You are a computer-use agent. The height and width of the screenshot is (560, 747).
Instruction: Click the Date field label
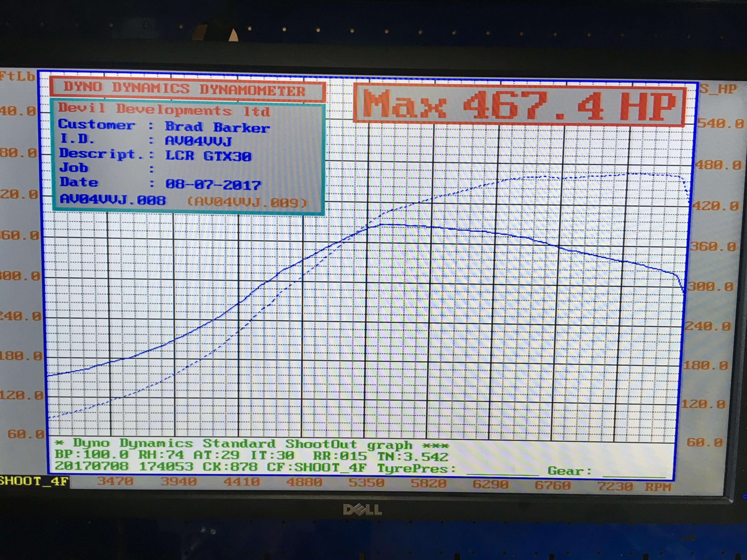(79, 182)
